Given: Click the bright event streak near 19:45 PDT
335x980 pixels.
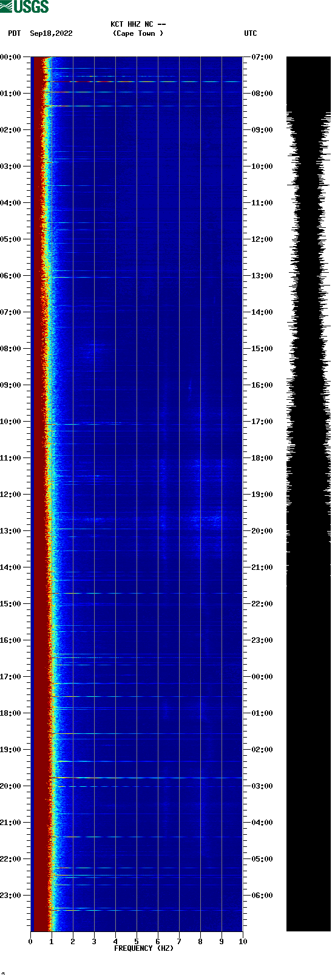Looking at the screenshot, I should 146,778.
